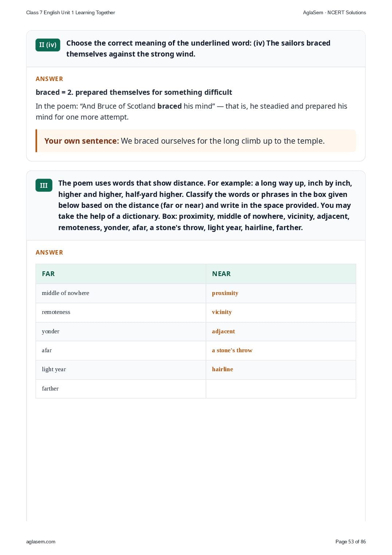Click the 'proximity' table entry
Image resolution: width=392 pixels, height=555 pixels.
pos(225,293)
